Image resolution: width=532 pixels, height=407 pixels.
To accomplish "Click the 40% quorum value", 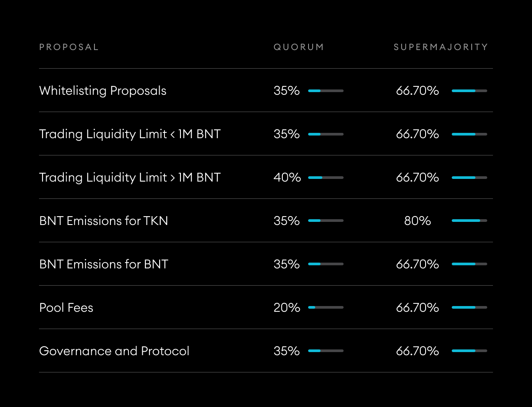I will coord(287,178).
